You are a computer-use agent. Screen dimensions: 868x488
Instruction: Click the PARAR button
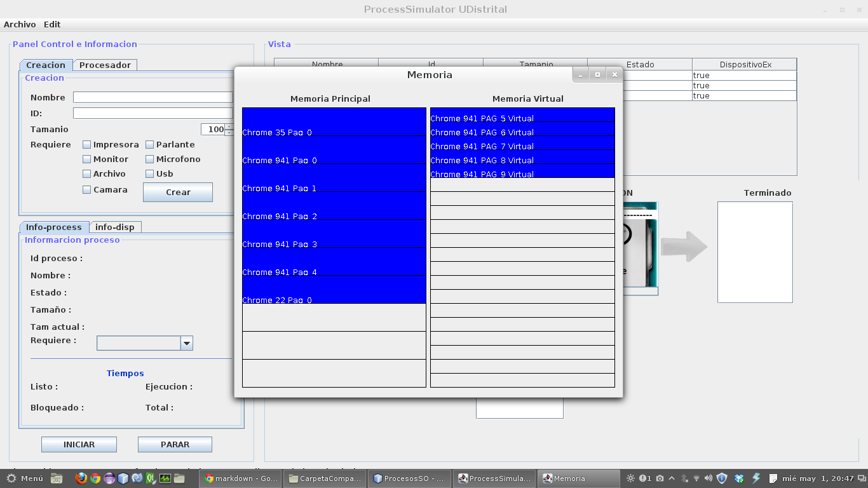click(175, 444)
